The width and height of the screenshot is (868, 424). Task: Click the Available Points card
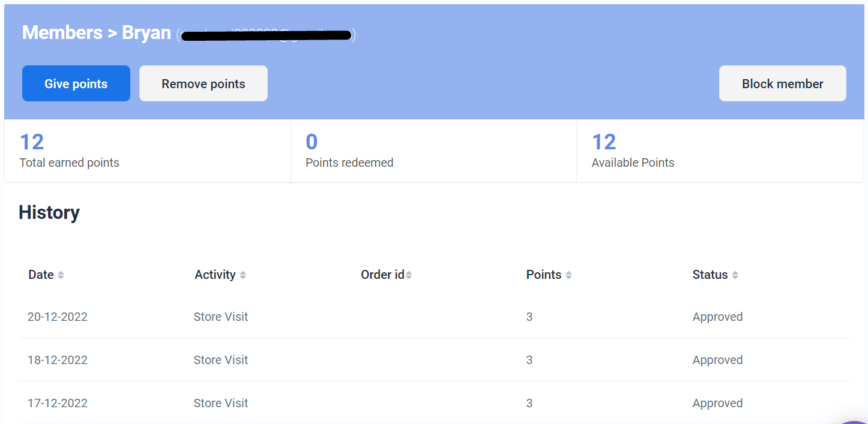click(x=720, y=151)
